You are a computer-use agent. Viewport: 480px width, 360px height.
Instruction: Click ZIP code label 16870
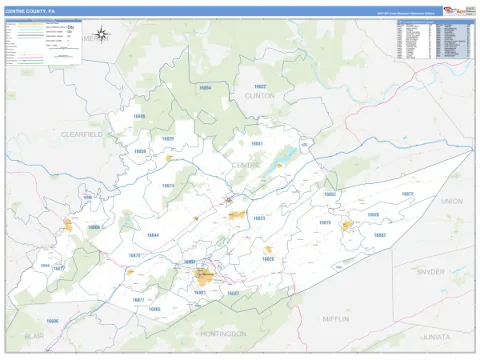coord(134,256)
